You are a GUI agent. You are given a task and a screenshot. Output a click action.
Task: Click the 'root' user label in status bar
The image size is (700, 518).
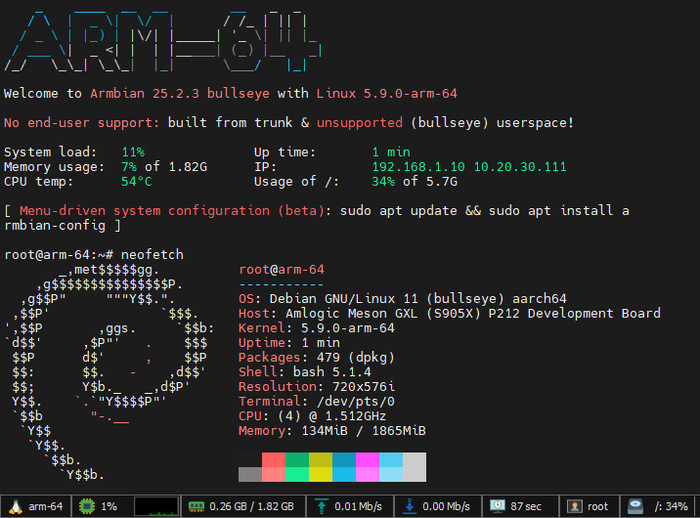tap(598, 506)
